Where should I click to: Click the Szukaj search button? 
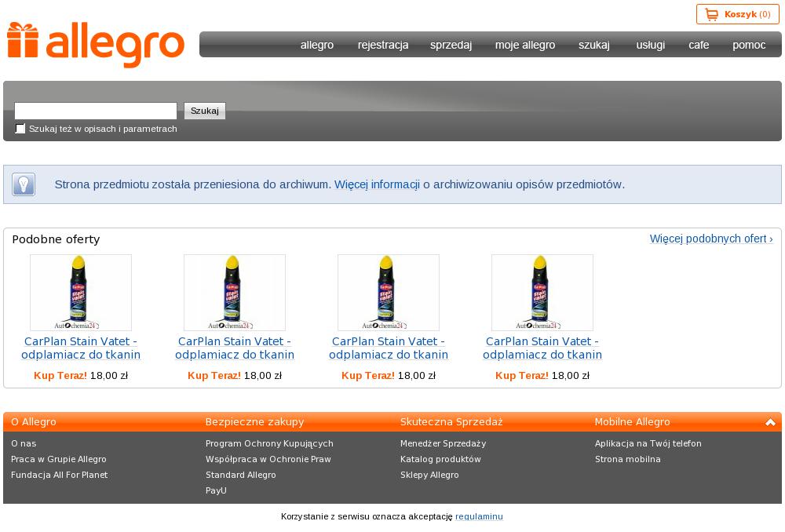pos(205,111)
